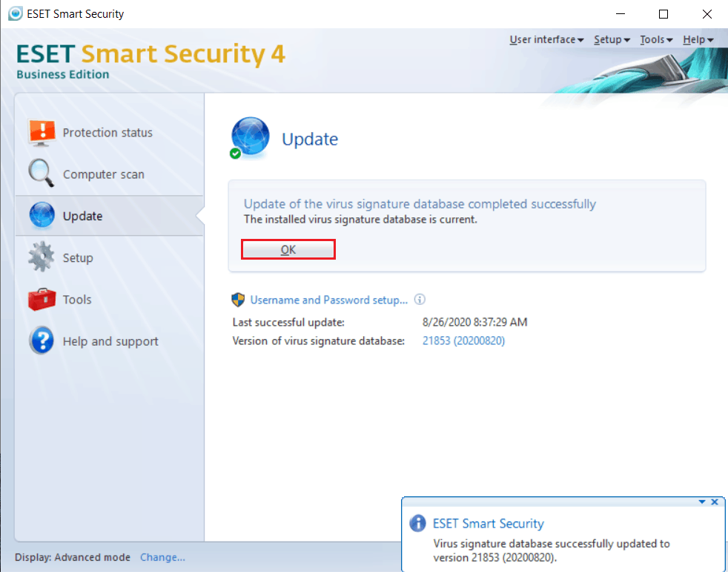Minimize the ESET Smart Security window

(x=621, y=14)
